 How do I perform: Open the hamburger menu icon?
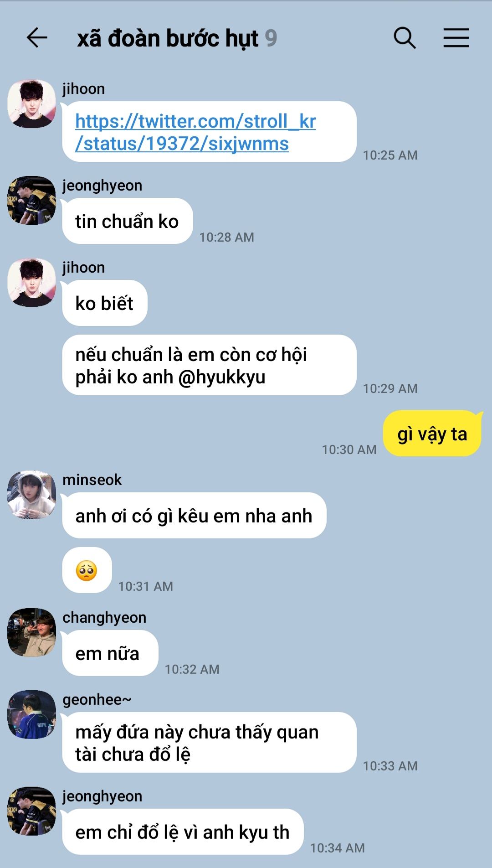pos(456,38)
